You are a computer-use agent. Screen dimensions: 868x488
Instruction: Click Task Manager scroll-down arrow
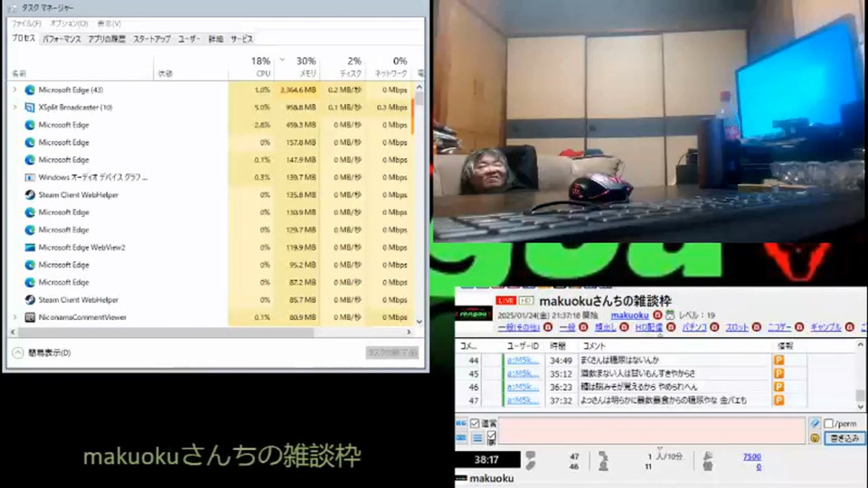tap(419, 322)
